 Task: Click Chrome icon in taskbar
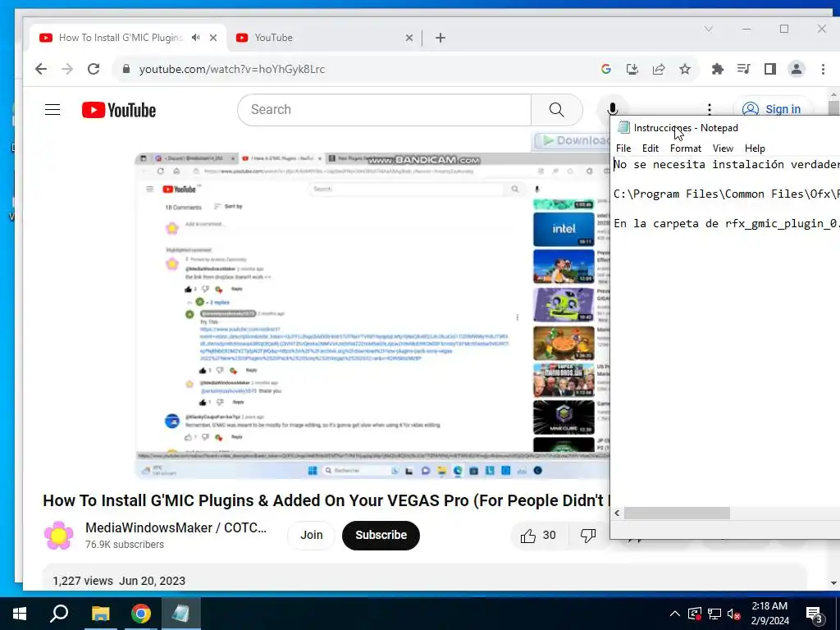point(141,614)
